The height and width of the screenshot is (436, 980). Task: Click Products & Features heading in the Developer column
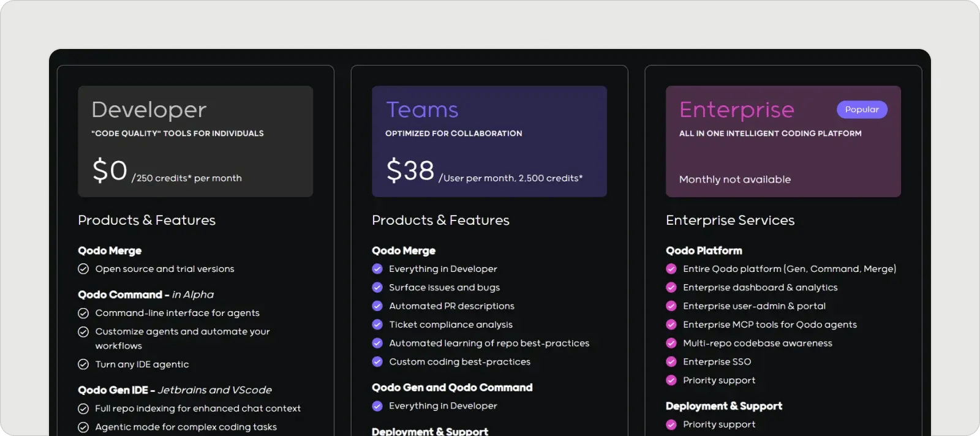(146, 220)
